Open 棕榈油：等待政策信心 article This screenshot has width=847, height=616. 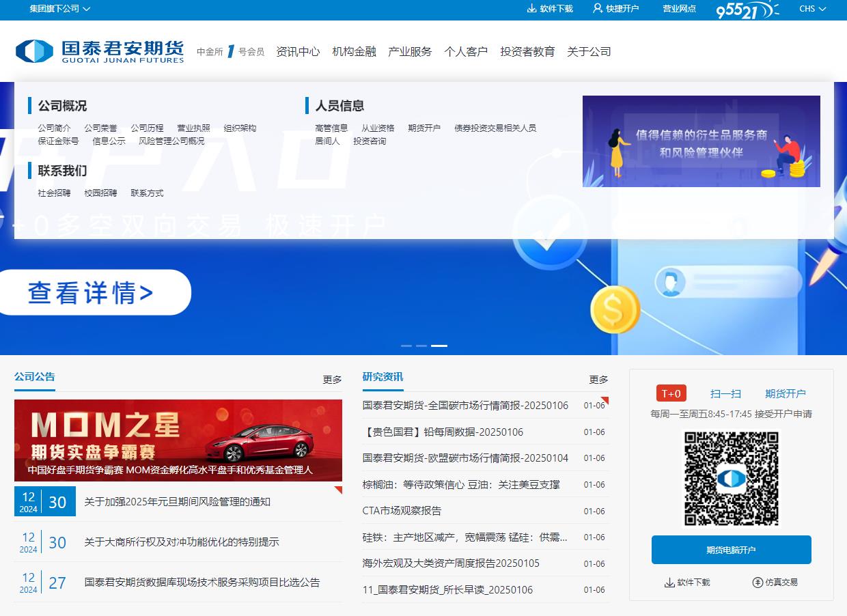coord(461,485)
